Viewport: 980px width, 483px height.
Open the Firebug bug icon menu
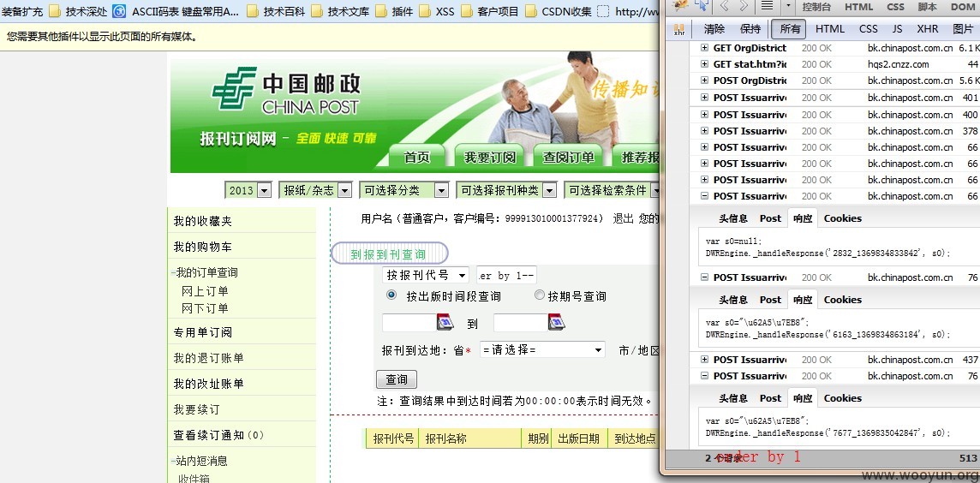[681, 6]
